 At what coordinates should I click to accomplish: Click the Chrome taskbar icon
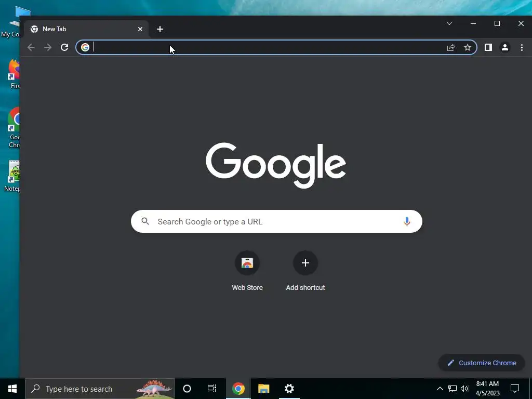pos(238,389)
